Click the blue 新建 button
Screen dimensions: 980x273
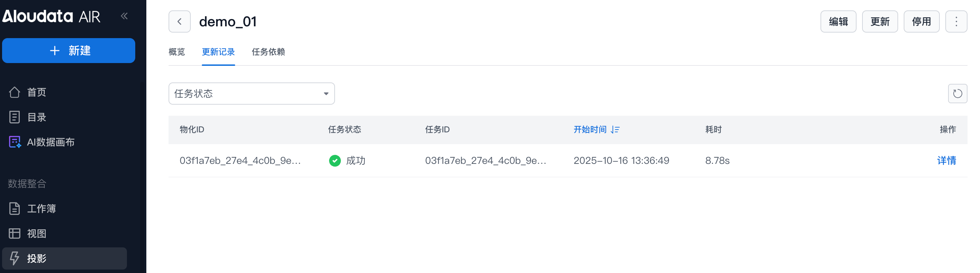[x=68, y=51]
